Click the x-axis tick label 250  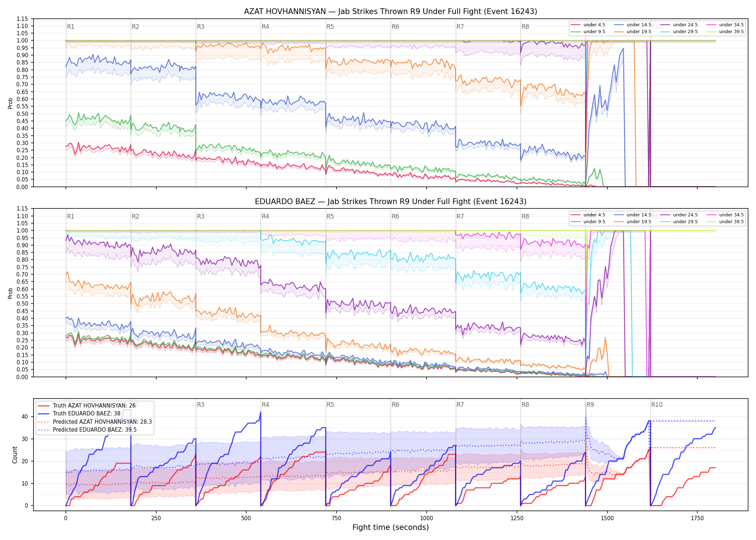pyautogui.click(x=156, y=518)
